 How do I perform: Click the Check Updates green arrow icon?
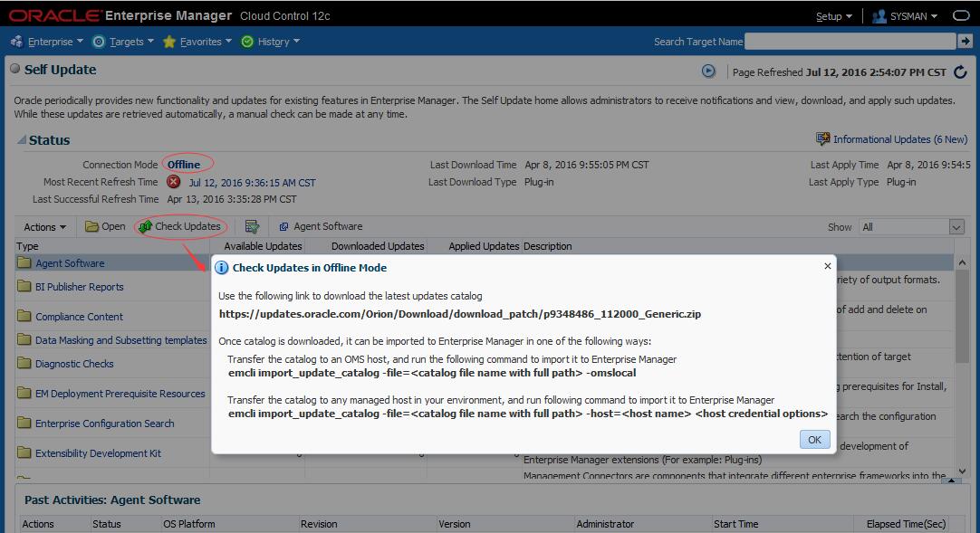point(146,226)
